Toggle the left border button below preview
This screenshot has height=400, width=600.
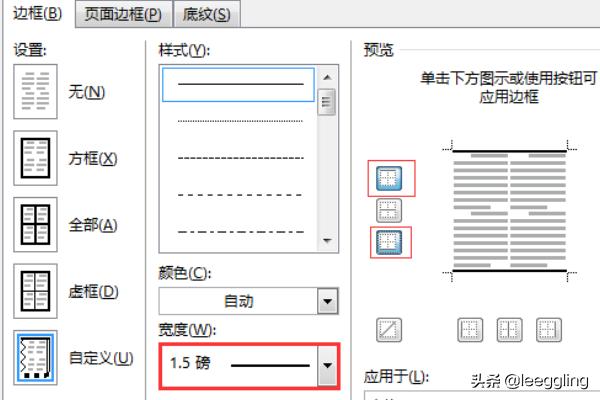coord(470,330)
